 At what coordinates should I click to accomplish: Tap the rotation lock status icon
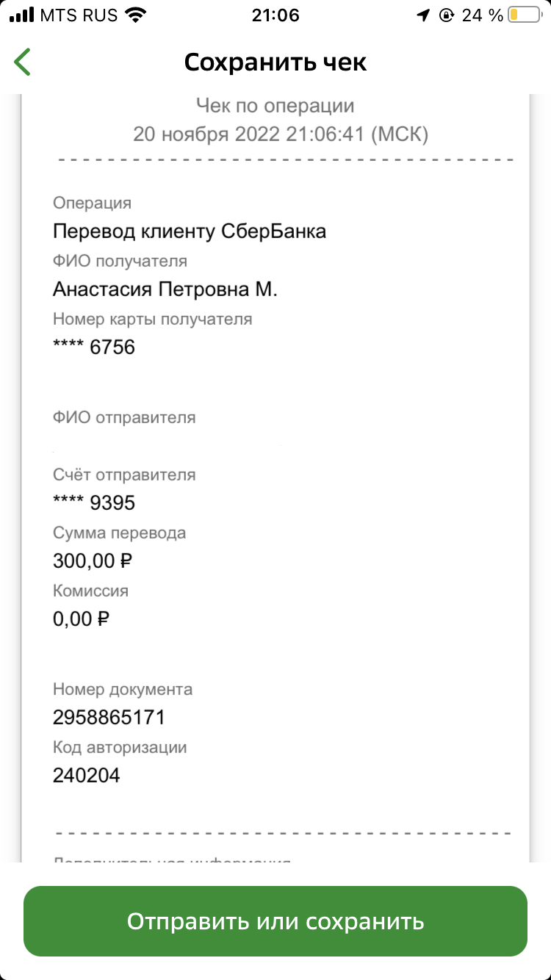coord(446,15)
